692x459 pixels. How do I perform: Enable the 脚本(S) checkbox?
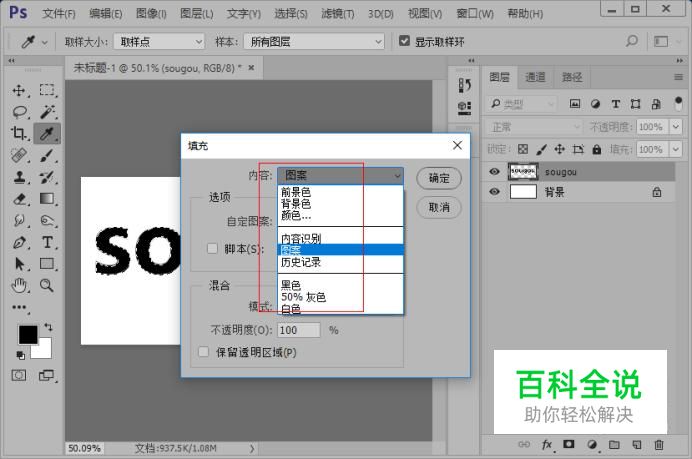pyautogui.click(x=212, y=248)
